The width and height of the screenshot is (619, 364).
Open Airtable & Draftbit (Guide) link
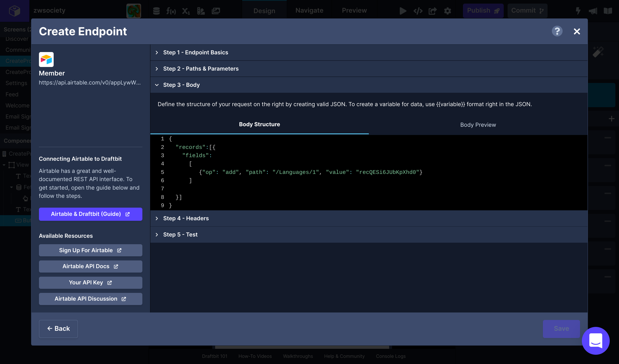coord(91,214)
